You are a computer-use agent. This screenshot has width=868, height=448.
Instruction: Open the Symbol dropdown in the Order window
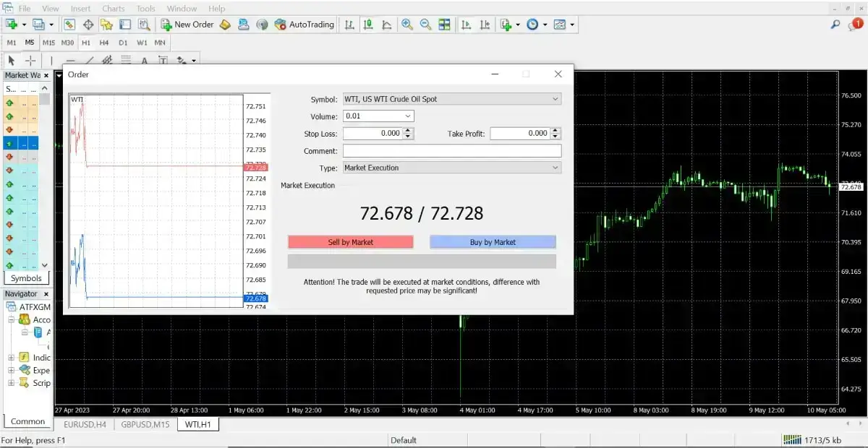pos(555,99)
